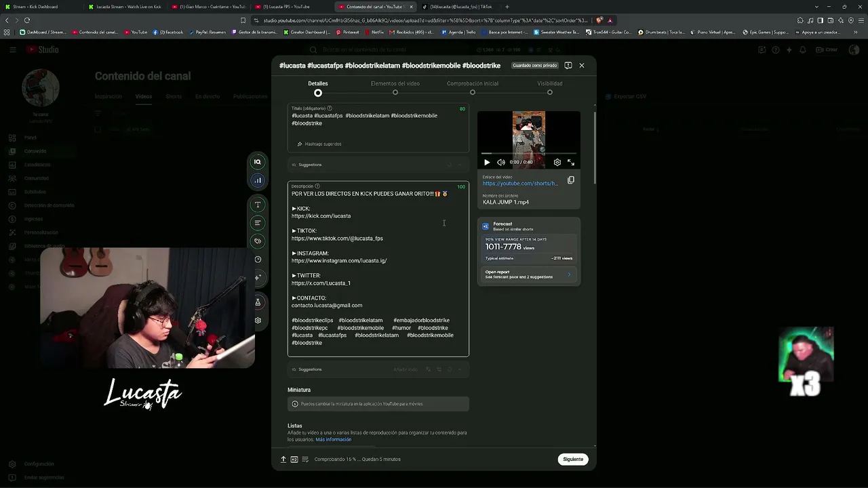This screenshot has height=488, width=868.
Task: Go to the Visibilidad step
Action: 550,87
